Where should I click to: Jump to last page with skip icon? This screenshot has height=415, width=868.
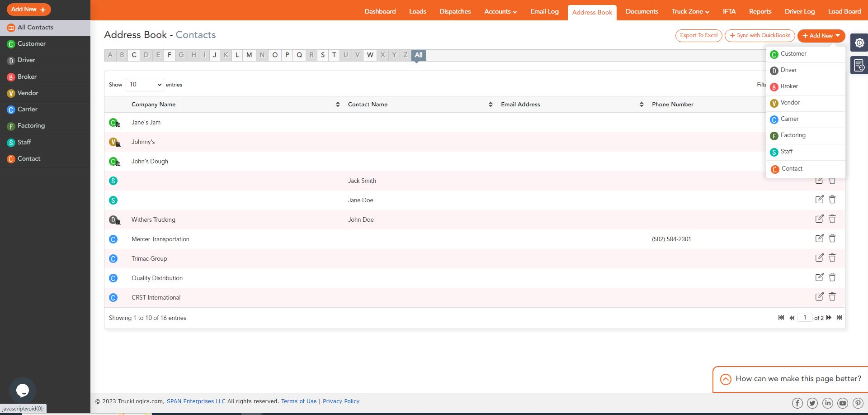point(840,318)
